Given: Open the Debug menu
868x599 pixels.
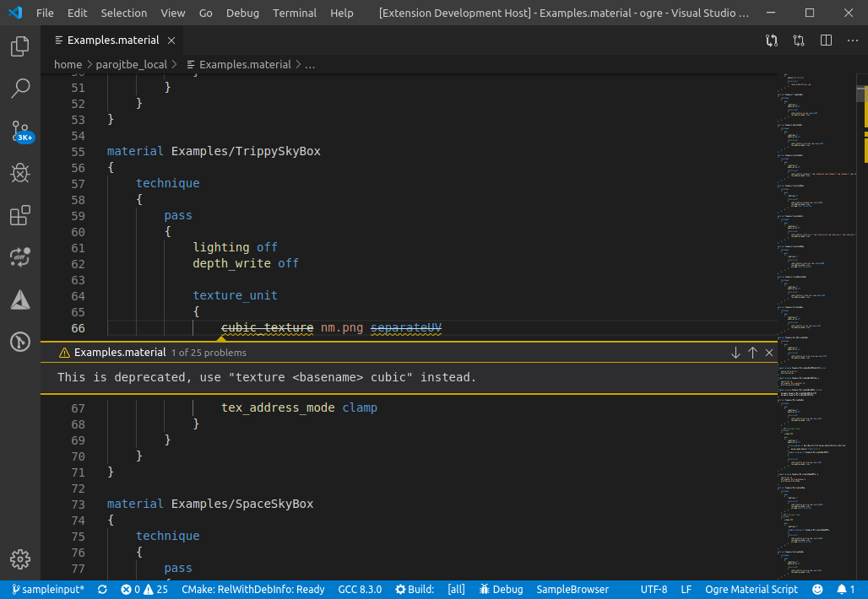Looking at the screenshot, I should click(x=242, y=13).
